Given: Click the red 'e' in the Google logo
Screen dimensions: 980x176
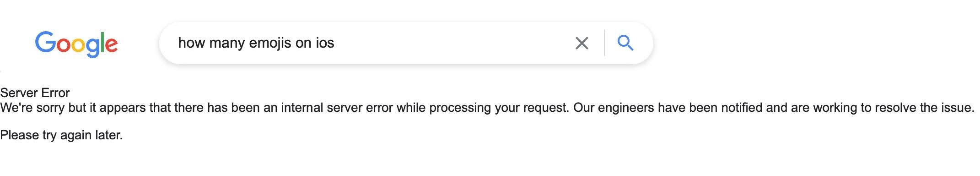Looking at the screenshot, I should coord(112,45).
